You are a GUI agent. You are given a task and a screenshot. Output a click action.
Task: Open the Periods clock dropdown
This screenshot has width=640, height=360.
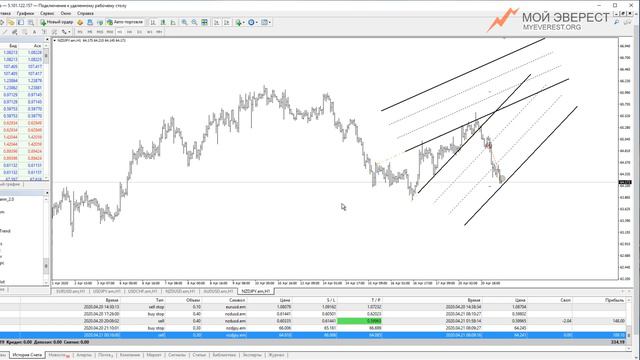(x=253, y=22)
